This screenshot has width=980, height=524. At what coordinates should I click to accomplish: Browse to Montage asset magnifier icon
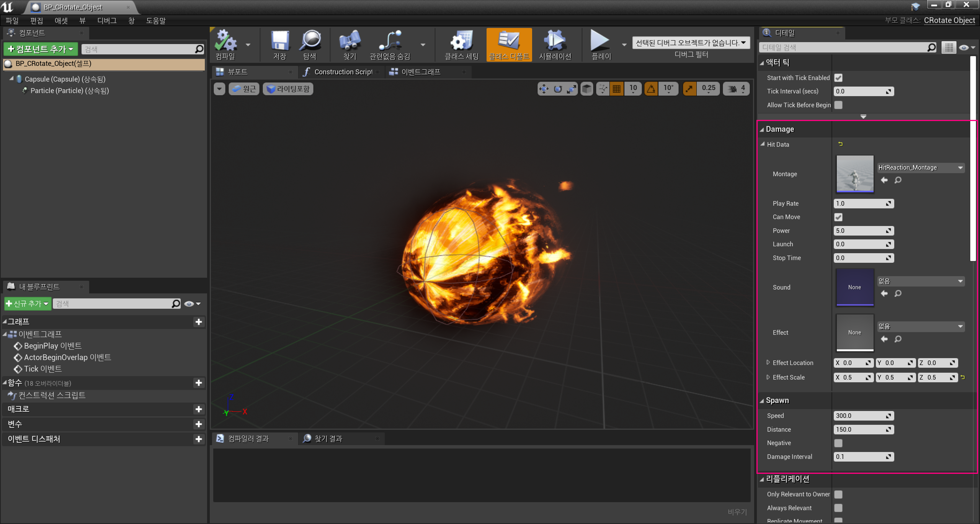pos(898,180)
